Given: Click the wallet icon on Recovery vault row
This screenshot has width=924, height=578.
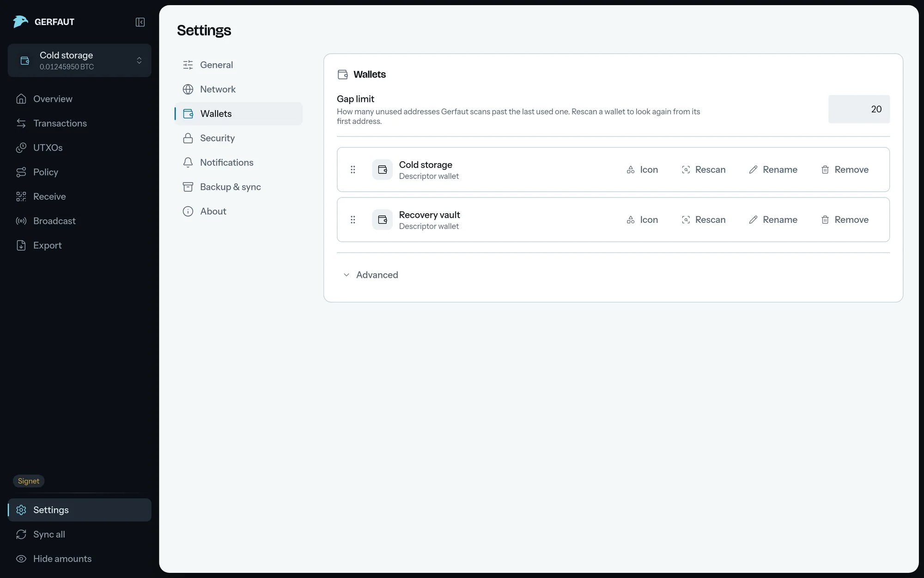Looking at the screenshot, I should click(x=383, y=220).
